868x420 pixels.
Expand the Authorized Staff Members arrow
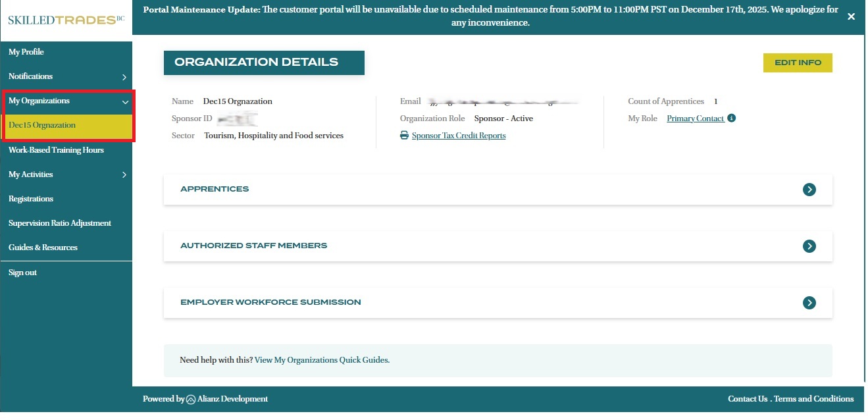coord(809,246)
